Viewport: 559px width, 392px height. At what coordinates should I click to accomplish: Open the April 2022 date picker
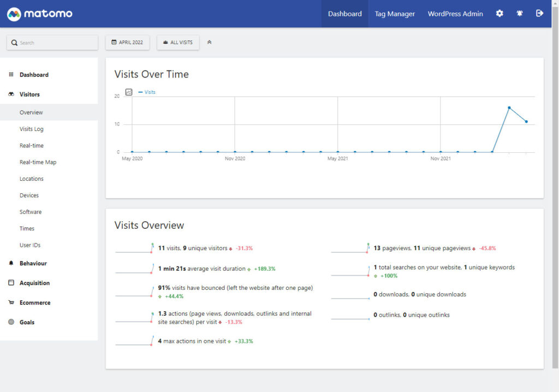(127, 43)
